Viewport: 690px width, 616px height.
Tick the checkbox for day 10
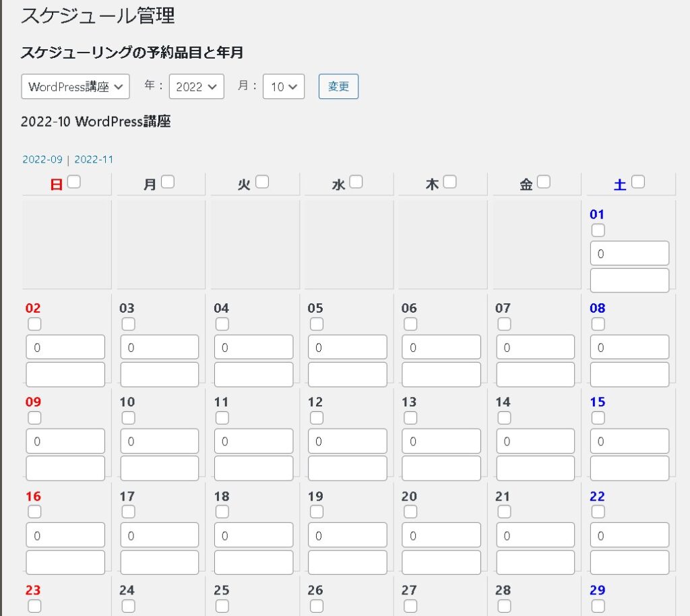click(x=128, y=418)
